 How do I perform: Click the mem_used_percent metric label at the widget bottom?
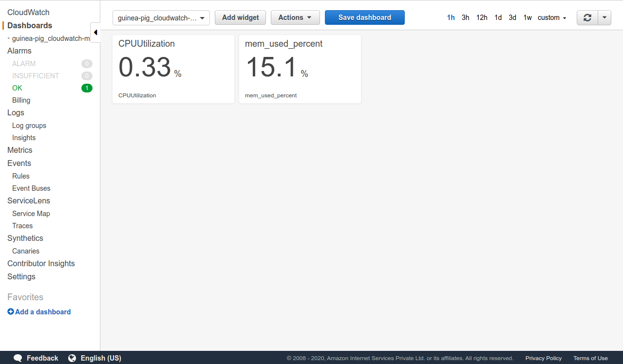coord(271,95)
